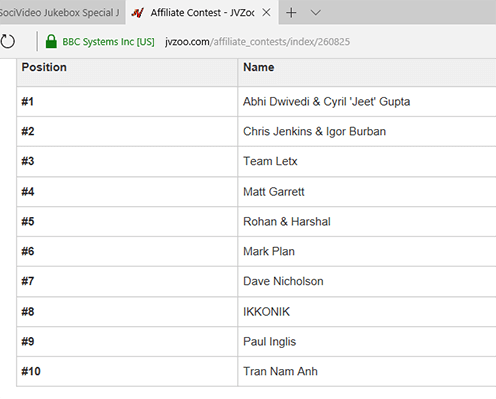The height and width of the screenshot is (399, 496).
Task: Switch to the SociVideo Jukebox Special tab
Action: click(x=62, y=12)
